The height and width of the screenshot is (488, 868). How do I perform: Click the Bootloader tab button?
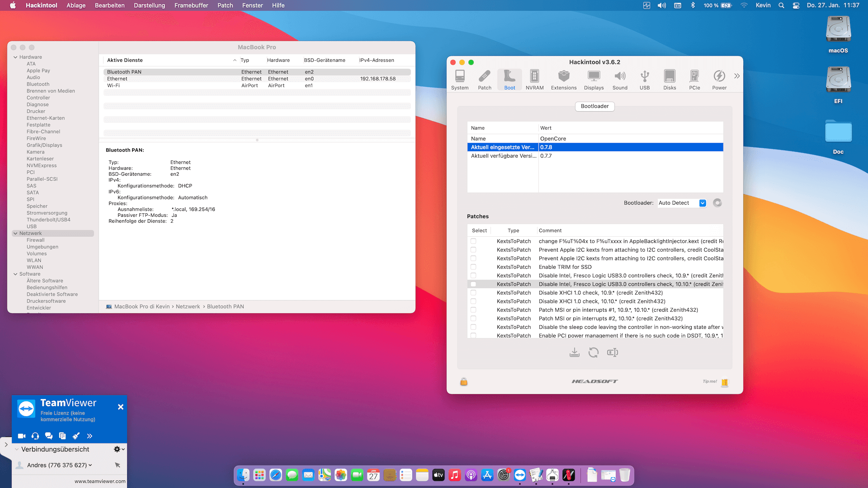(594, 106)
